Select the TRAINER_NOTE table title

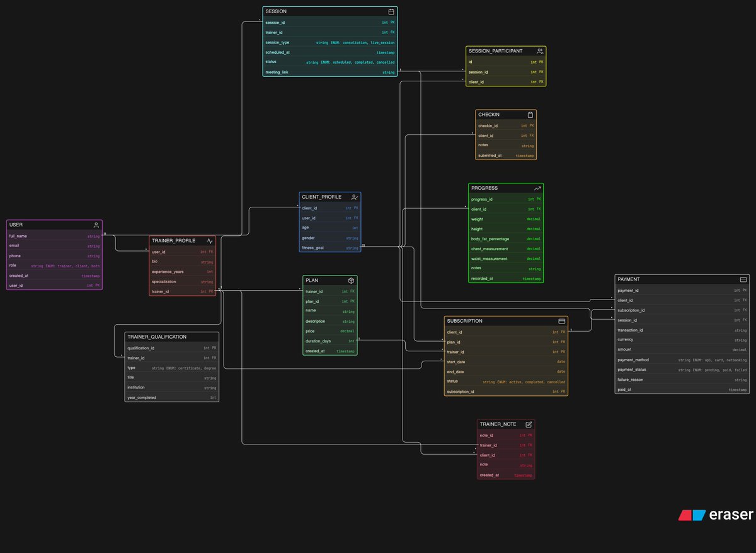tap(498, 424)
